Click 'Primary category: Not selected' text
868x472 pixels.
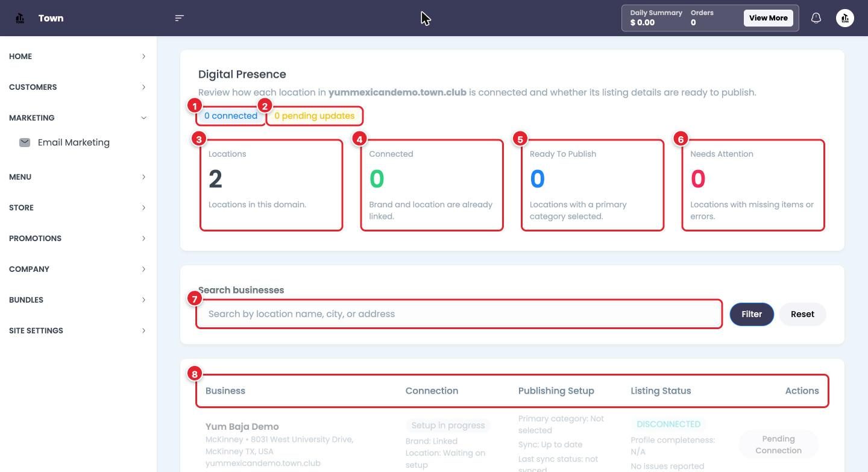point(561,424)
